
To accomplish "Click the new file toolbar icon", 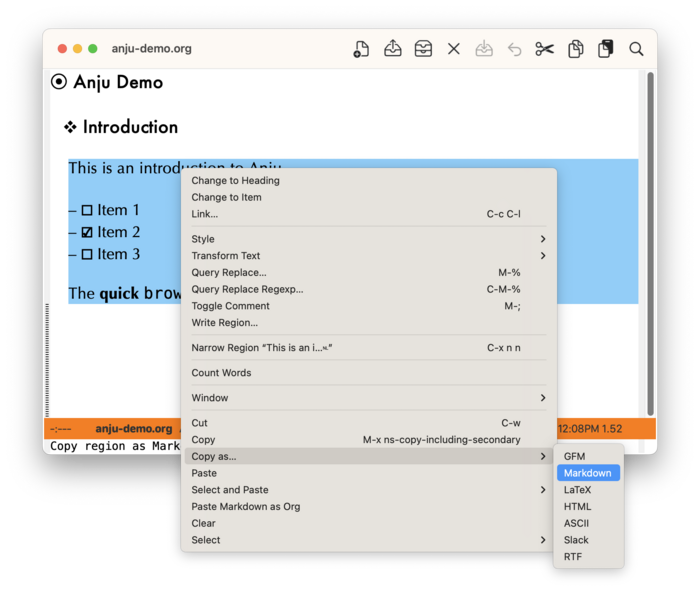I will click(361, 49).
